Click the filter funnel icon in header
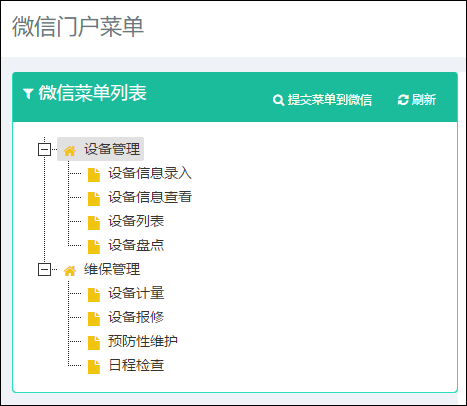 (28, 94)
